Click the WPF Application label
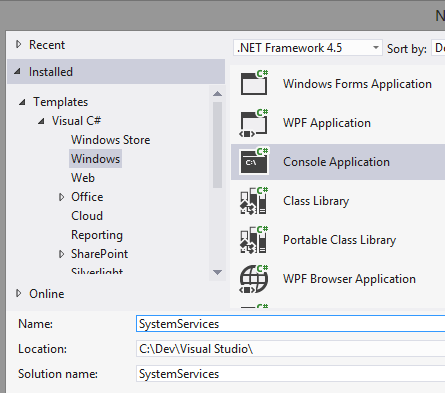 tap(327, 123)
